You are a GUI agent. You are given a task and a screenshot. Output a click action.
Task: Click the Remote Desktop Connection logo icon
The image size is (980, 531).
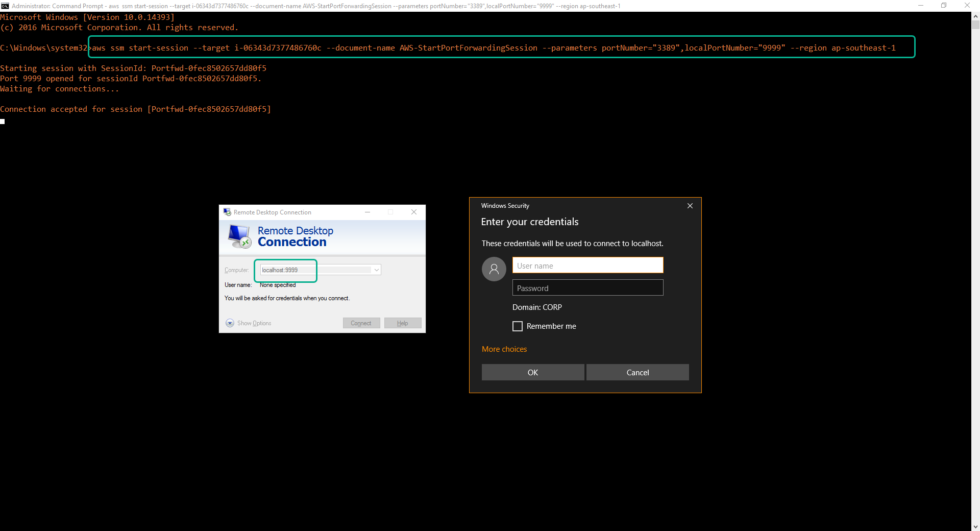pos(238,236)
